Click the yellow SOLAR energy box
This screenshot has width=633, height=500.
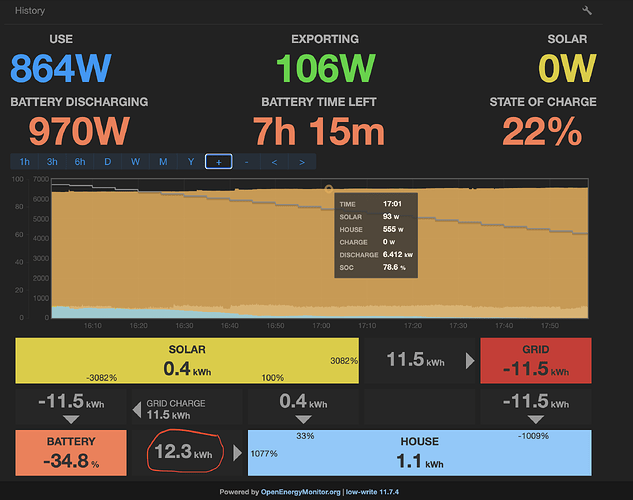187,361
